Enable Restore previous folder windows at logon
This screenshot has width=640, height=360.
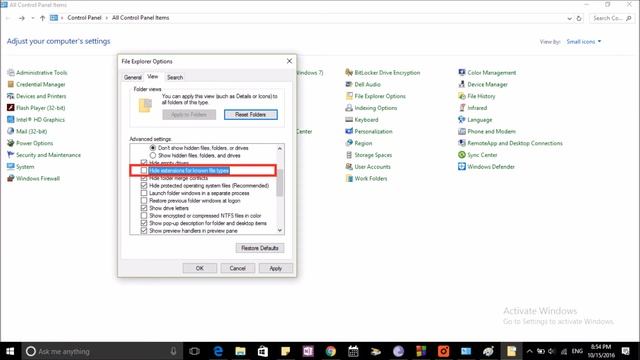click(144, 201)
